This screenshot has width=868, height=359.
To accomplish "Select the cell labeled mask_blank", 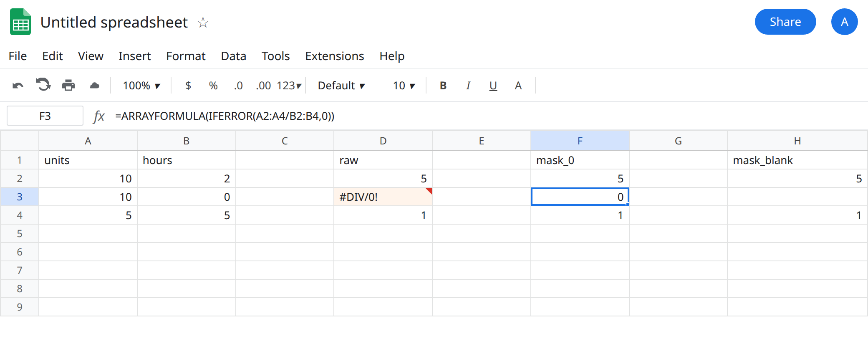I will 797,160.
